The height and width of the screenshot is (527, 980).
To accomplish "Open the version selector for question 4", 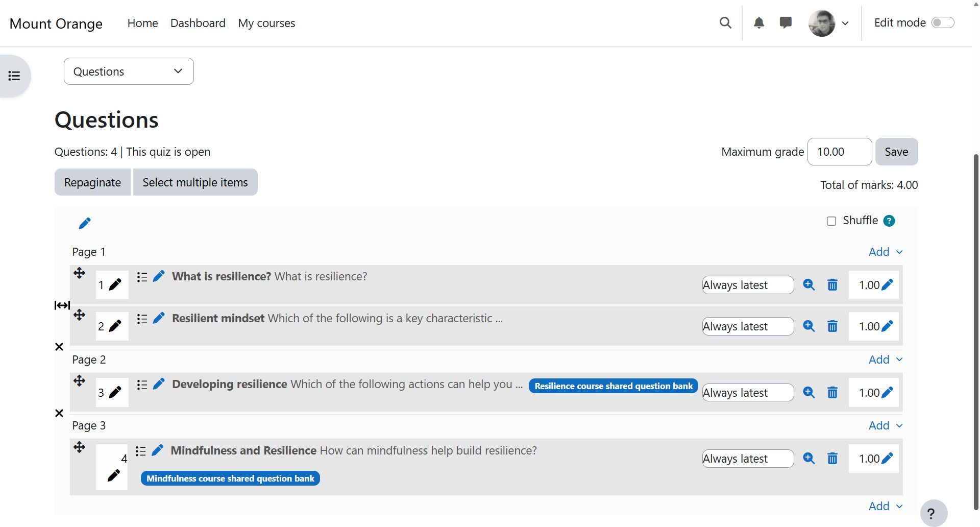I will pos(747,458).
